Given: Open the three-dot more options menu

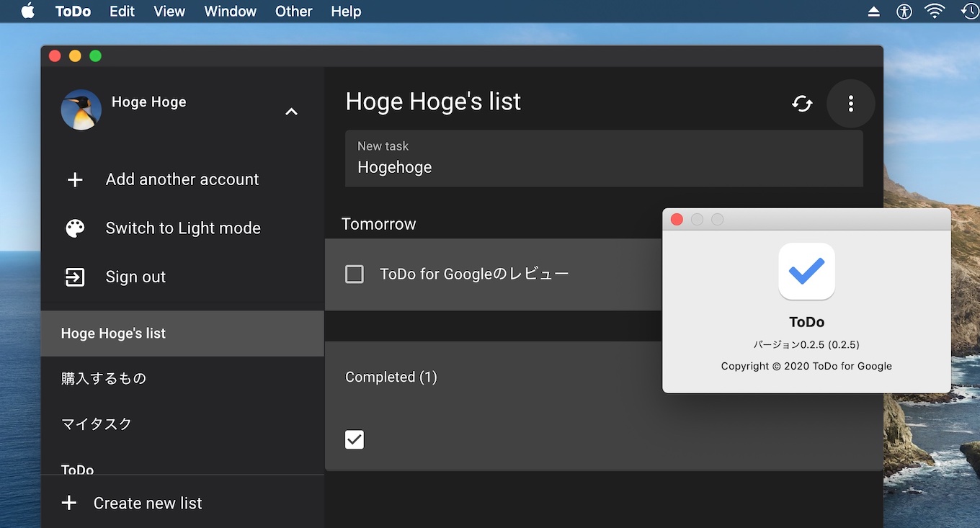Looking at the screenshot, I should click(851, 104).
